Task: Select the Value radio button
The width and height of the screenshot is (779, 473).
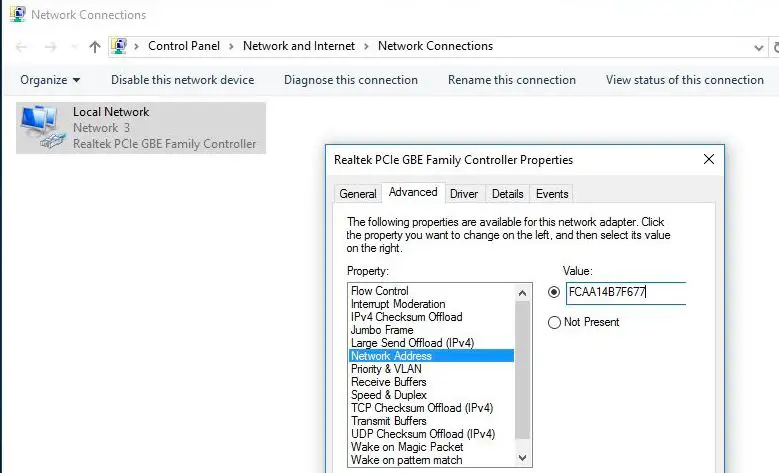Action: [554, 292]
